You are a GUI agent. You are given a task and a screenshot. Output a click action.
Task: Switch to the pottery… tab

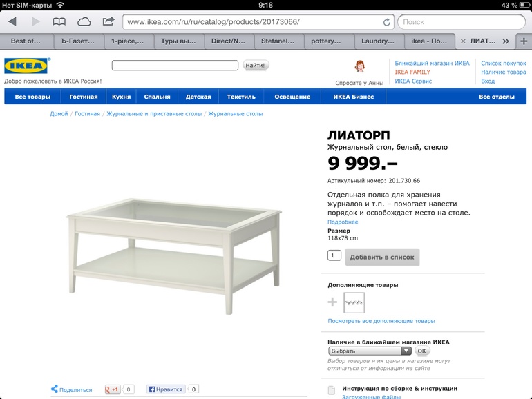pyautogui.click(x=325, y=41)
